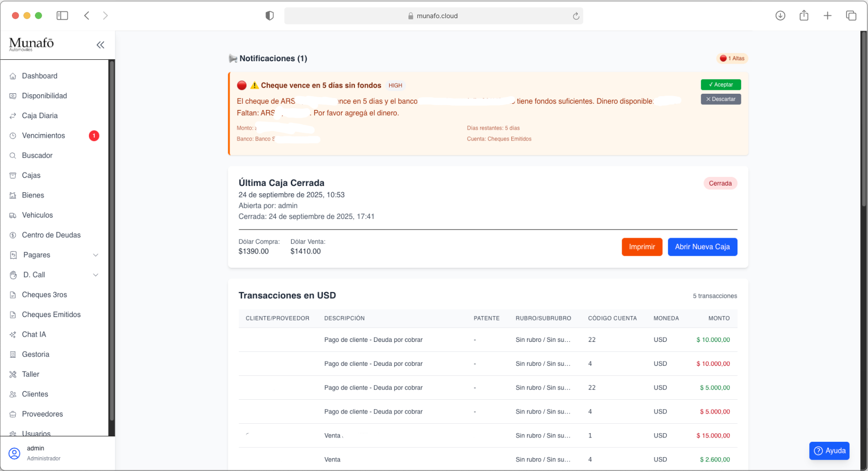Open the Caja Diaria page
This screenshot has width=868, height=471.
coord(40,116)
